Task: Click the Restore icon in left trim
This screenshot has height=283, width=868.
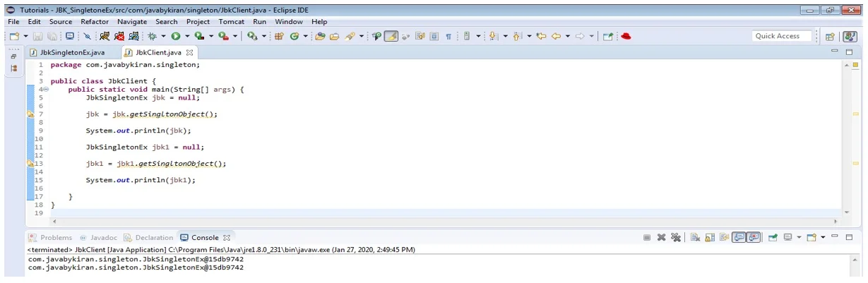Action: coord(14,56)
